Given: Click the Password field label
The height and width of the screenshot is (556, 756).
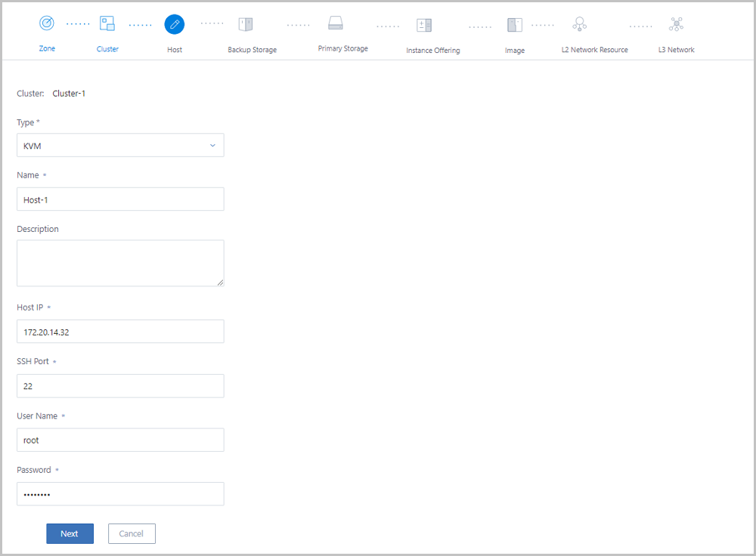Looking at the screenshot, I should pyautogui.click(x=34, y=470).
